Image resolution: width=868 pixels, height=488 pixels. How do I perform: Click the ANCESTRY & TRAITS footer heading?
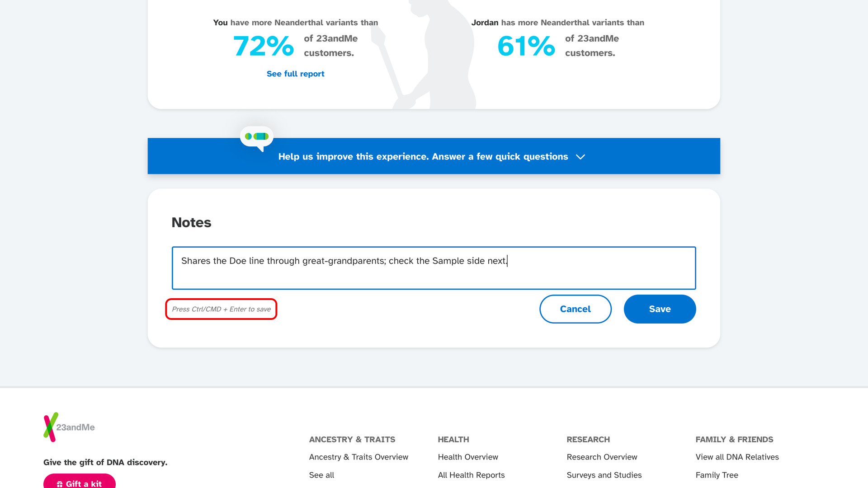coord(352,439)
